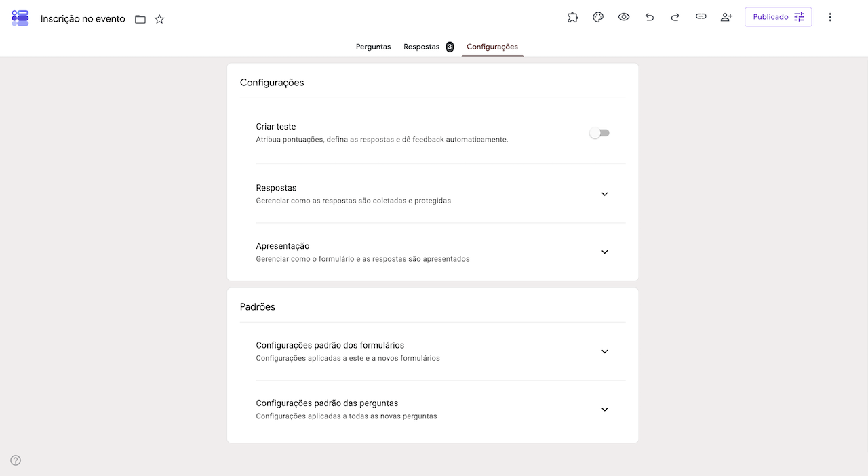The width and height of the screenshot is (868, 476).
Task: Star the form Inscrição no evento
Action: (159, 19)
